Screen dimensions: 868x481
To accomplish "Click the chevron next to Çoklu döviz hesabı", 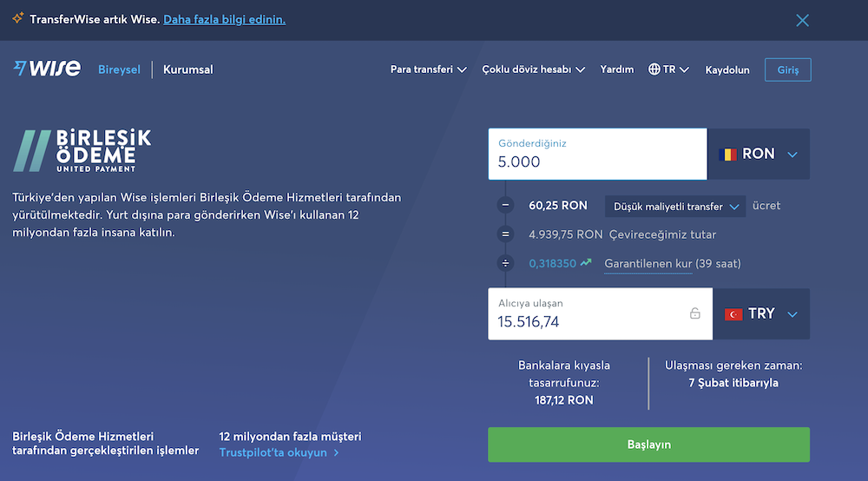I will click(580, 69).
